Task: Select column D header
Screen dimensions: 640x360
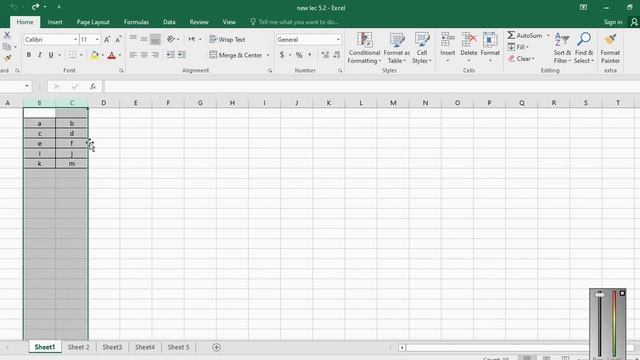Action: tap(104, 103)
